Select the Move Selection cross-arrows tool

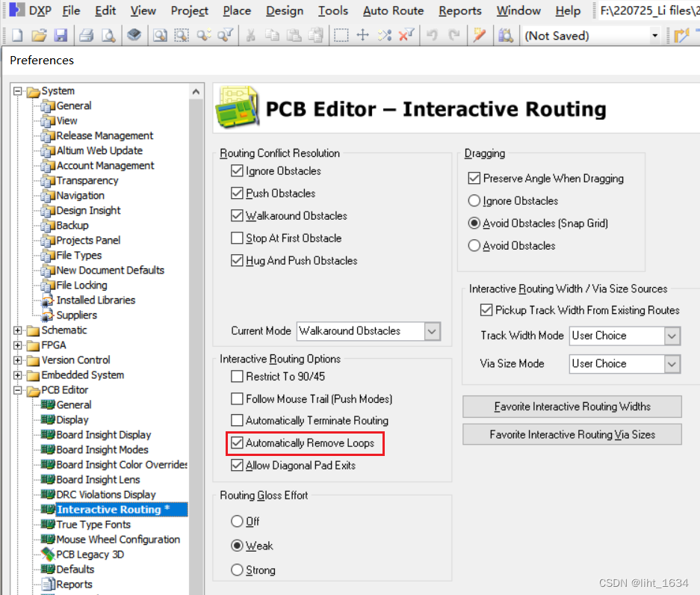(x=363, y=35)
